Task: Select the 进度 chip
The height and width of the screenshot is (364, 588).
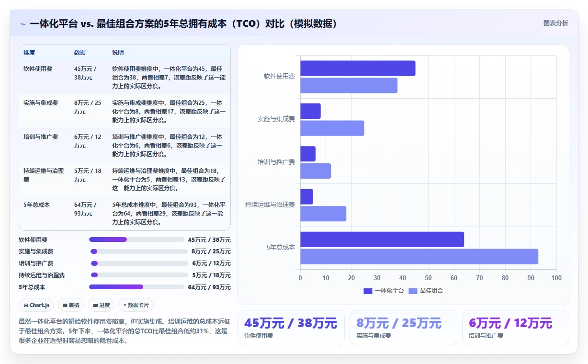Action: 101,305
